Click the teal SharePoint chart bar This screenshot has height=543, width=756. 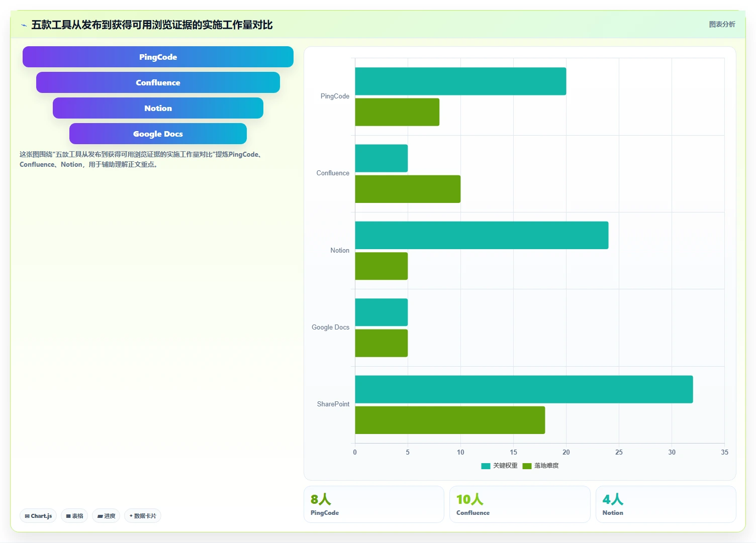524,389
